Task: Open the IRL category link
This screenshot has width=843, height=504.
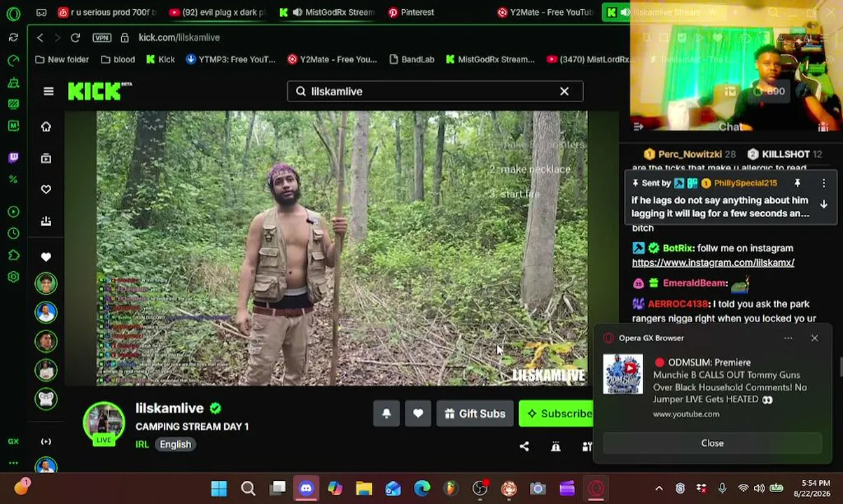Action: [142, 444]
